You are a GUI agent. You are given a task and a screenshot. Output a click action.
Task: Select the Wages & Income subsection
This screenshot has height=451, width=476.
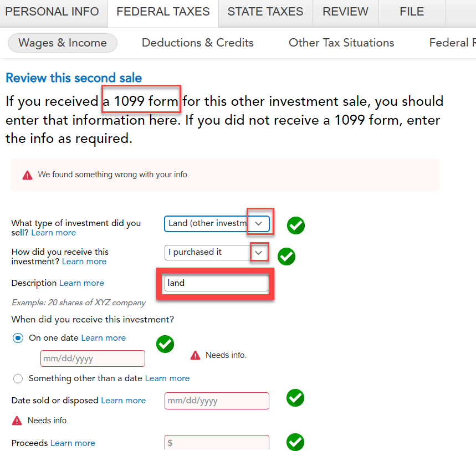point(63,43)
